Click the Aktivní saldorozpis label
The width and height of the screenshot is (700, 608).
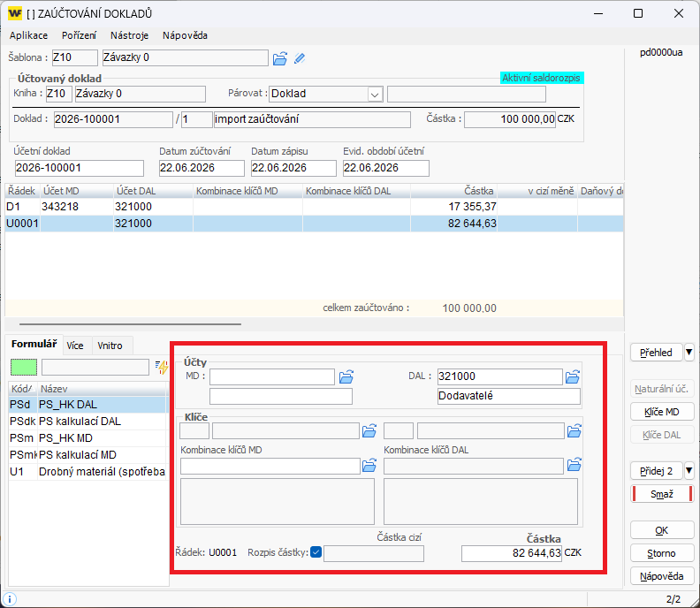click(x=542, y=78)
